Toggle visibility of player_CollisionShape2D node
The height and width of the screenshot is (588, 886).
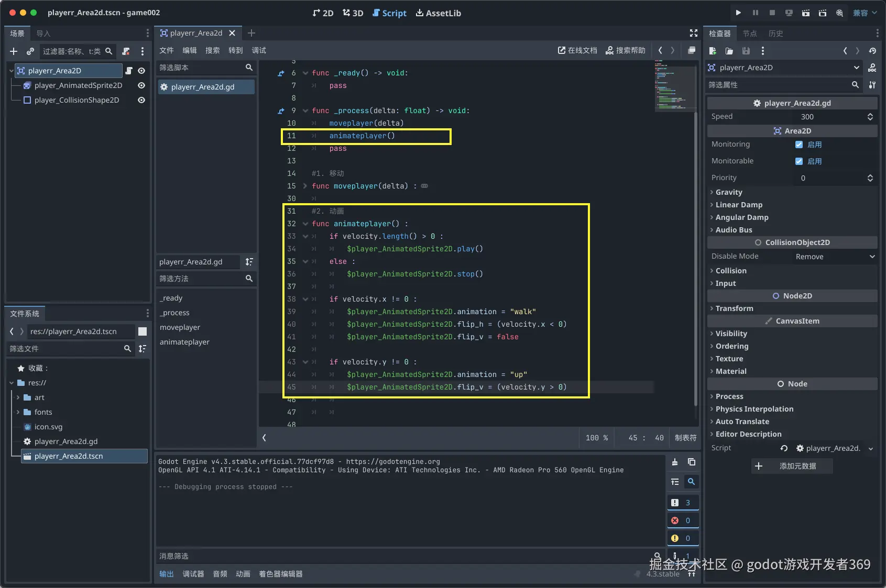[141, 100]
